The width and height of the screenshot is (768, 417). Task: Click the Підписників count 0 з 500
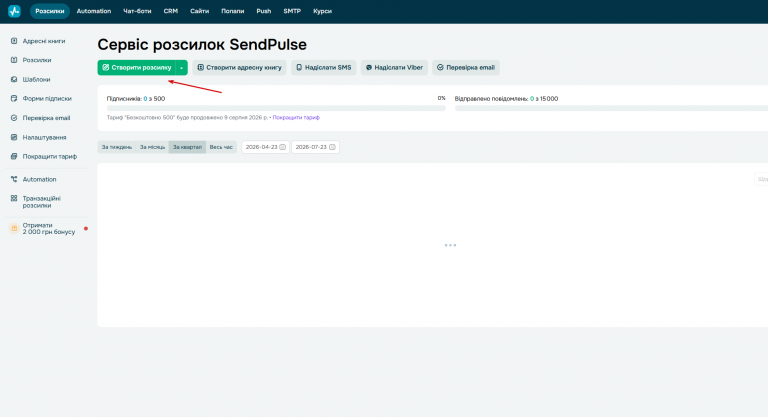[x=136, y=98]
